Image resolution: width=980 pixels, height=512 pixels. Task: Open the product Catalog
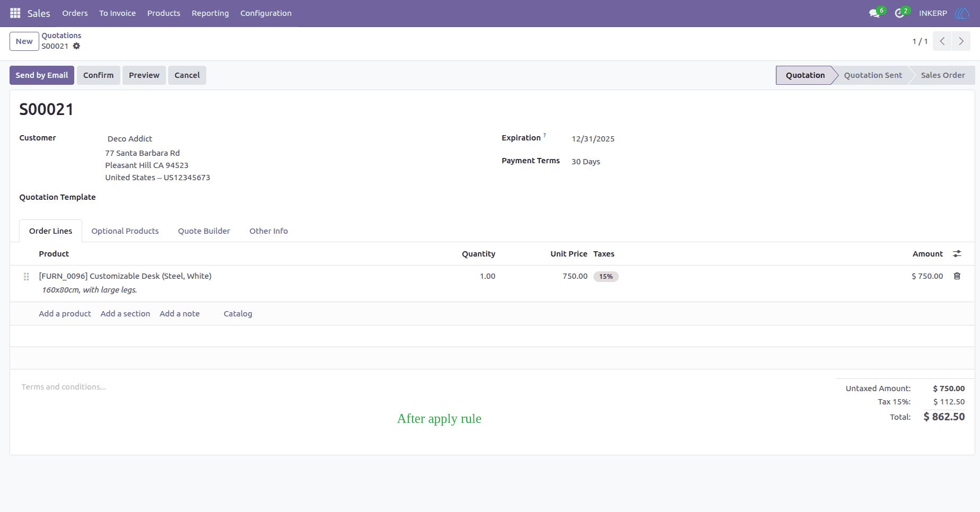pos(238,314)
